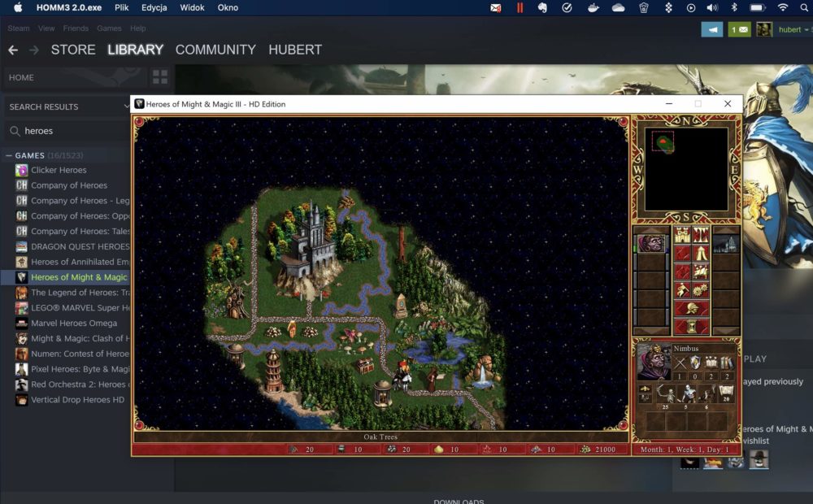This screenshot has width=813, height=504.
Task: Open the Apple menu
Action: point(18,7)
